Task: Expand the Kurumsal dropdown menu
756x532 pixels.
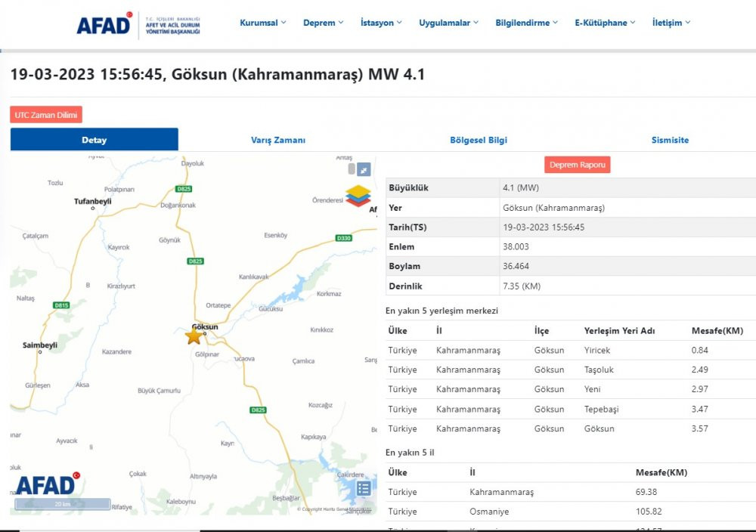Action: 263,23
